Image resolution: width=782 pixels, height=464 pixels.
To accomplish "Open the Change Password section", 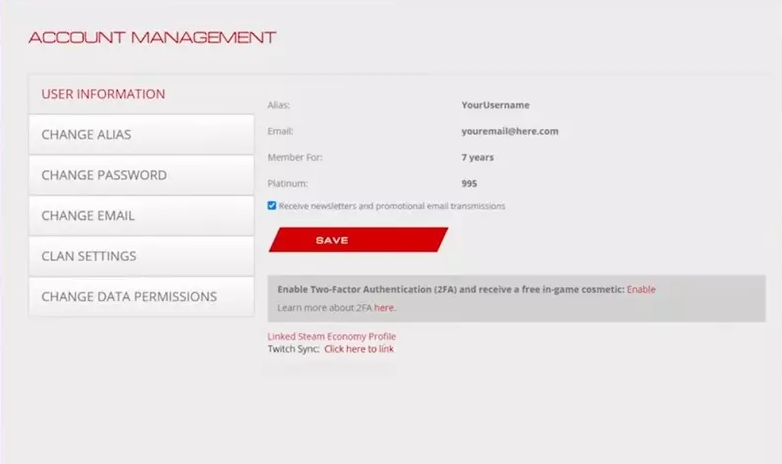I will point(141,175).
